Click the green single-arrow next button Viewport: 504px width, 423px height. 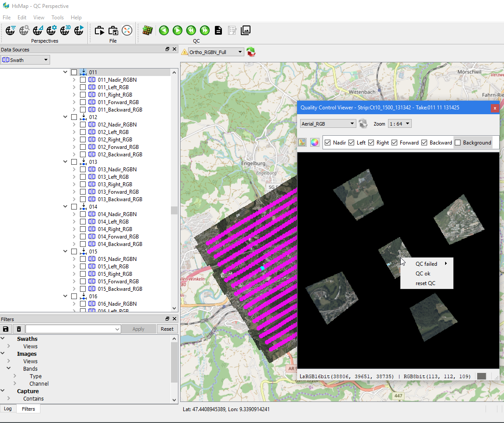click(x=178, y=30)
